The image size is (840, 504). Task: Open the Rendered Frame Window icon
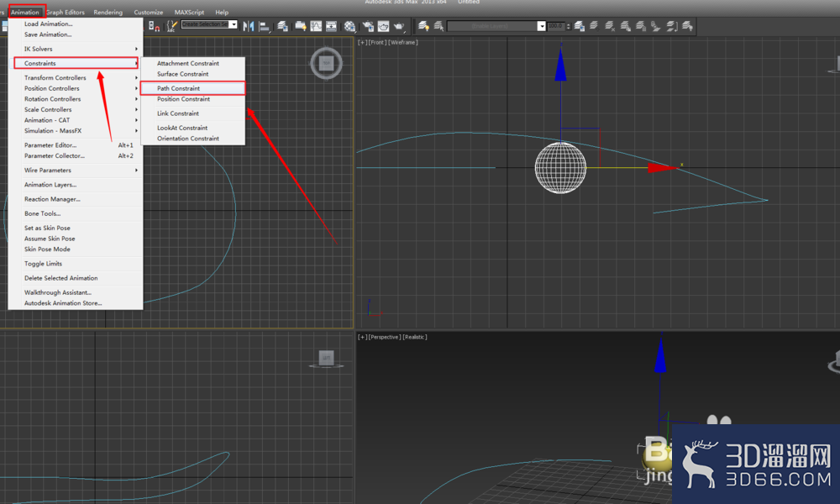click(384, 26)
